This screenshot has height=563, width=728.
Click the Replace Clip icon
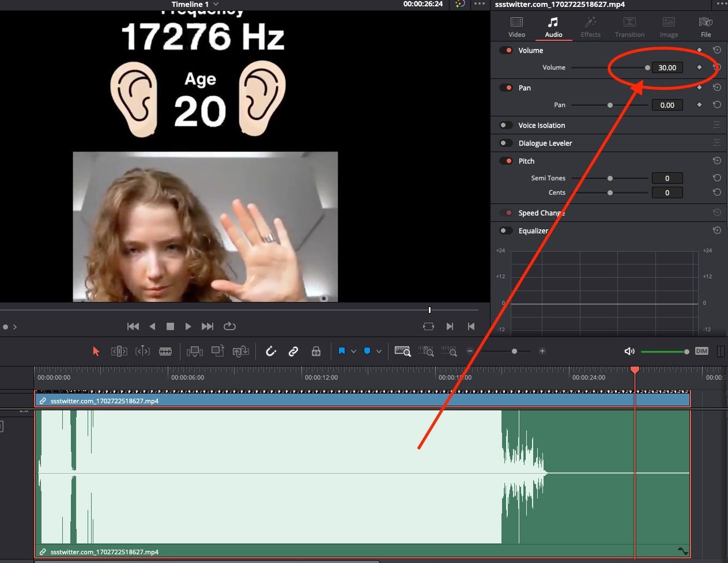click(240, 351)
